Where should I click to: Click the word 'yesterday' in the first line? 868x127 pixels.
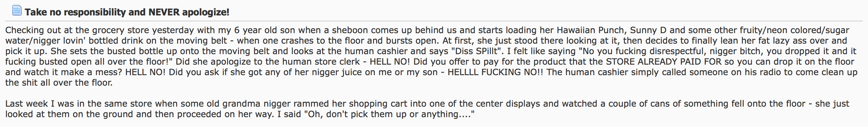point(173,31)
